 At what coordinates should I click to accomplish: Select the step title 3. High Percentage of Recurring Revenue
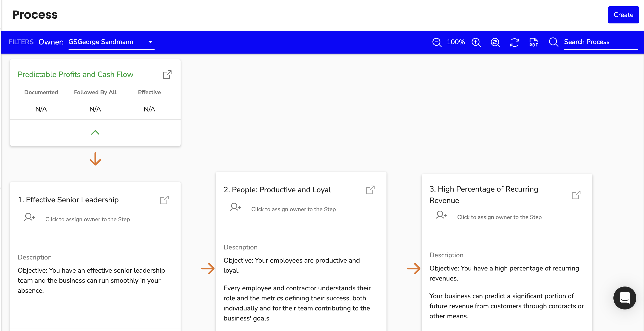pos(483,194)
